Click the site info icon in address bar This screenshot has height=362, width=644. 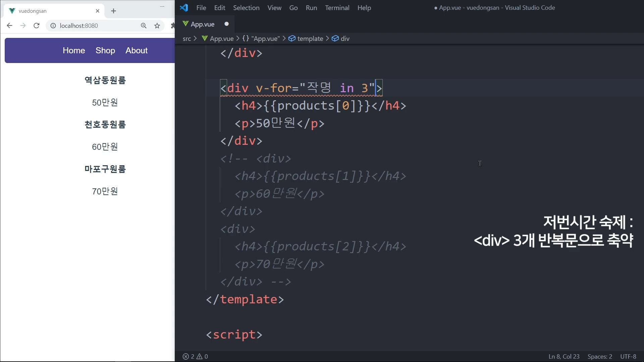click(x=53, y=26)
